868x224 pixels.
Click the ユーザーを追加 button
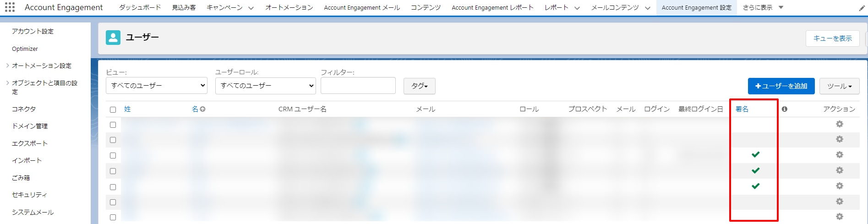tap(781, 86)
